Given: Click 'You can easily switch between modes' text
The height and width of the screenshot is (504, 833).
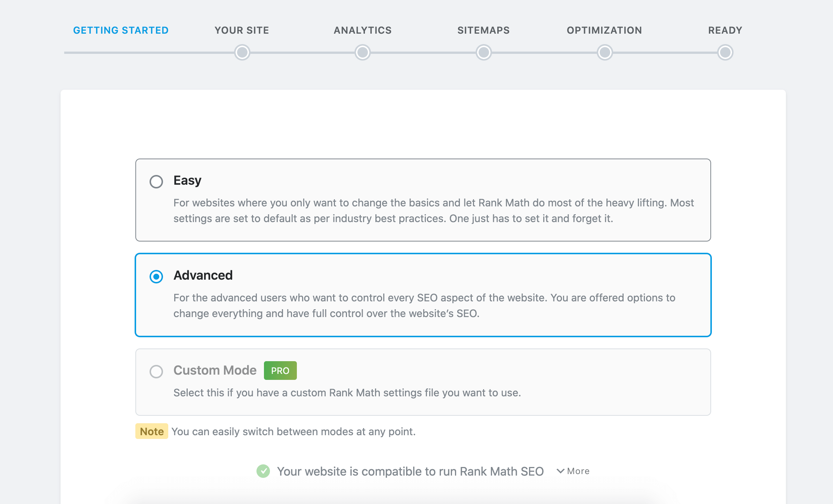Looking at the screenshot, I should point(293,431).
